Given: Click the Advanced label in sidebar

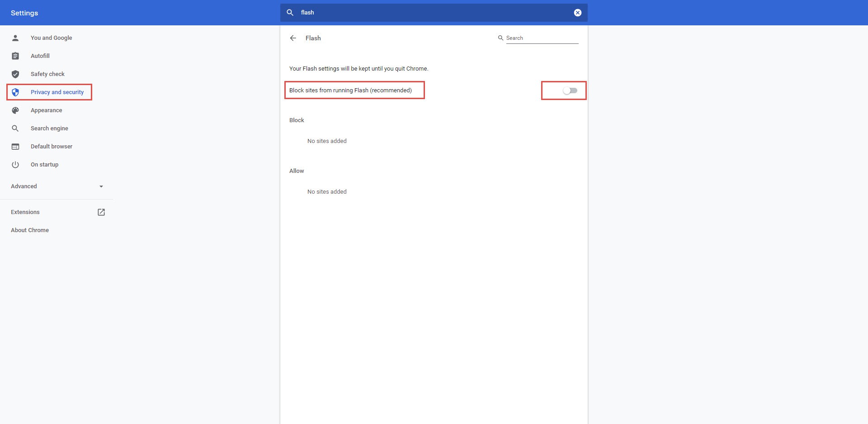Looking at the screenshot, I should pos(24,186).
